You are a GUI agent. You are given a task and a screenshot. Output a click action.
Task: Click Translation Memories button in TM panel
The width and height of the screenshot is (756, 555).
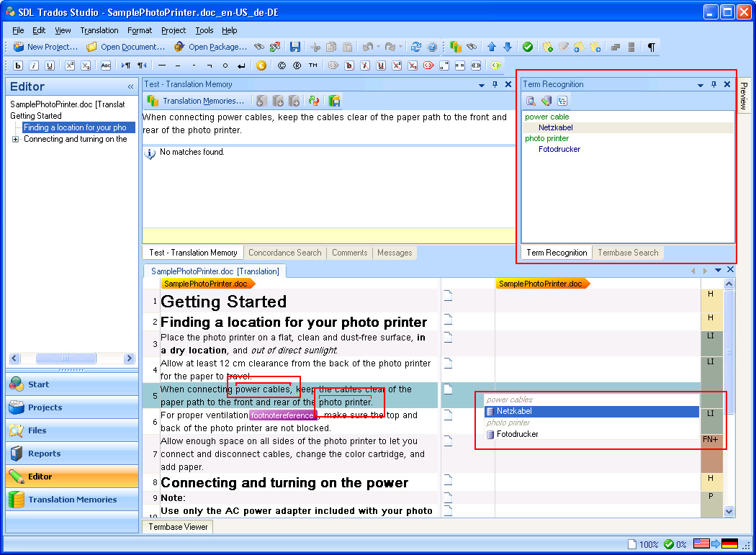pos(197,101)
